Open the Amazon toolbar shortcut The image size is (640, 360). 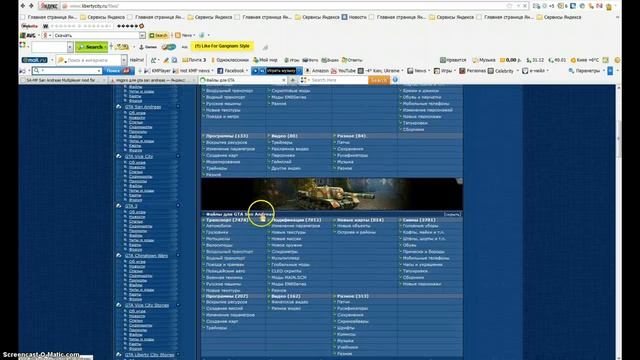point(317,71)
